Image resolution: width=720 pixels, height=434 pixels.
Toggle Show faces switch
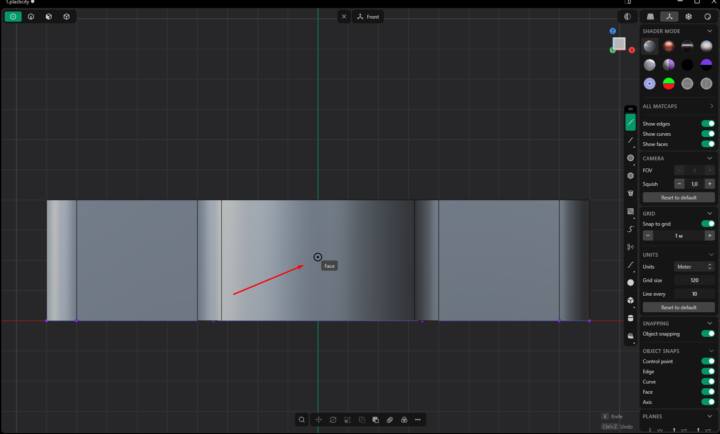[708, 144]
